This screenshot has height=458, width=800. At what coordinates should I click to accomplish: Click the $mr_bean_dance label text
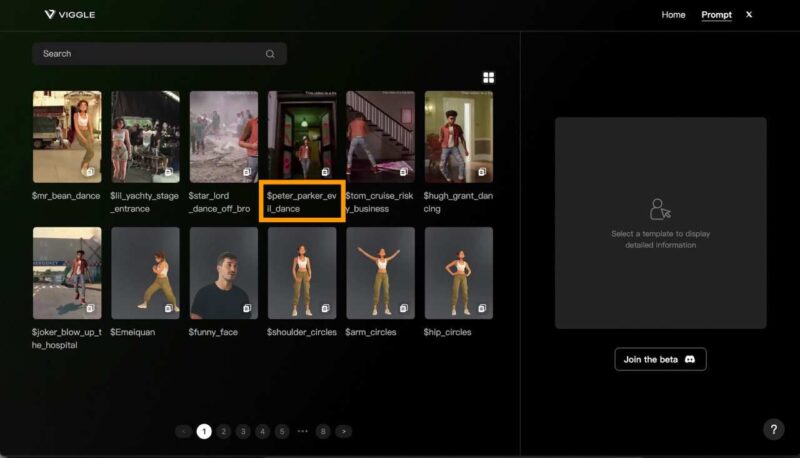(66, 196)
